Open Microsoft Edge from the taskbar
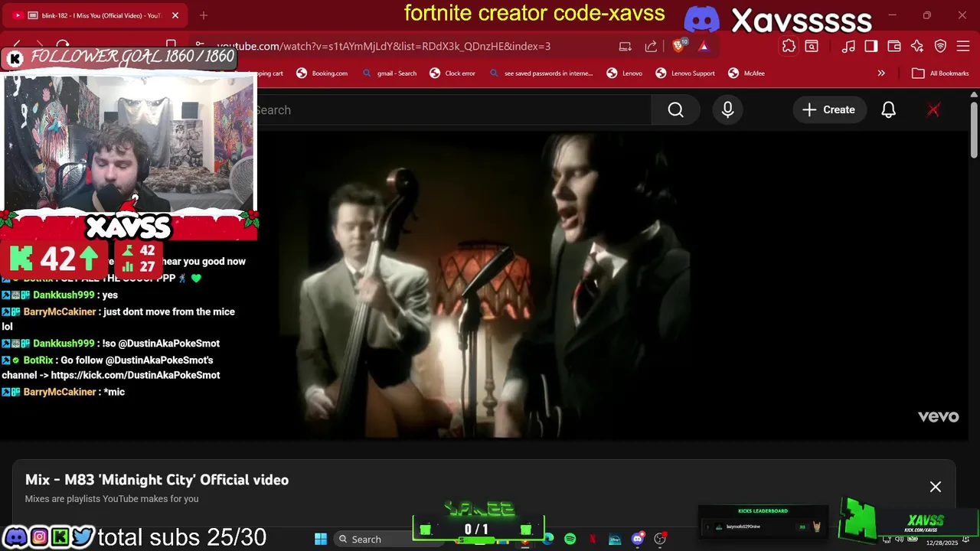The width and height of the screenshot is (980, 551). pos(548,540)
